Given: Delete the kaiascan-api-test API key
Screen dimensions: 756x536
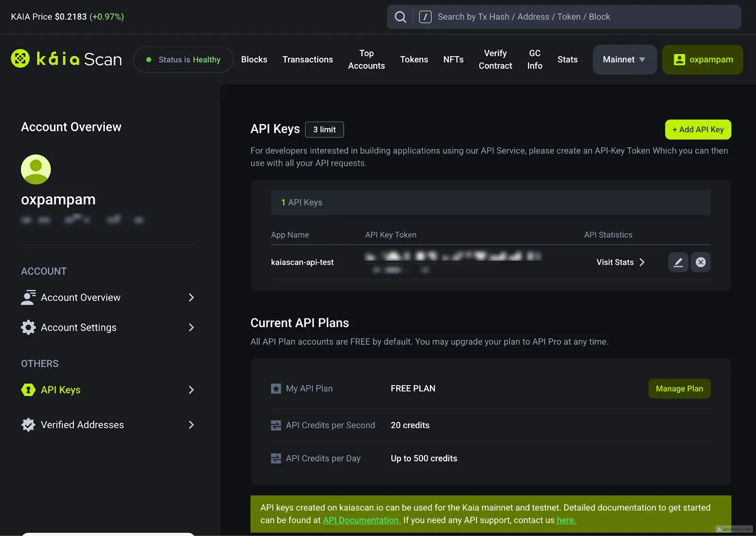Looking at the screenshot, I should click(701, 262).
